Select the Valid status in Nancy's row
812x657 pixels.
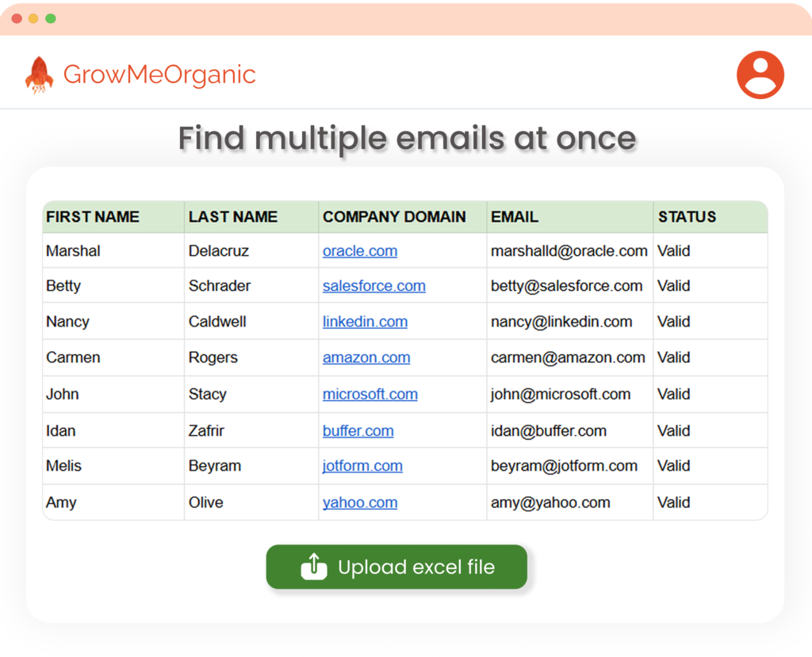673,322
